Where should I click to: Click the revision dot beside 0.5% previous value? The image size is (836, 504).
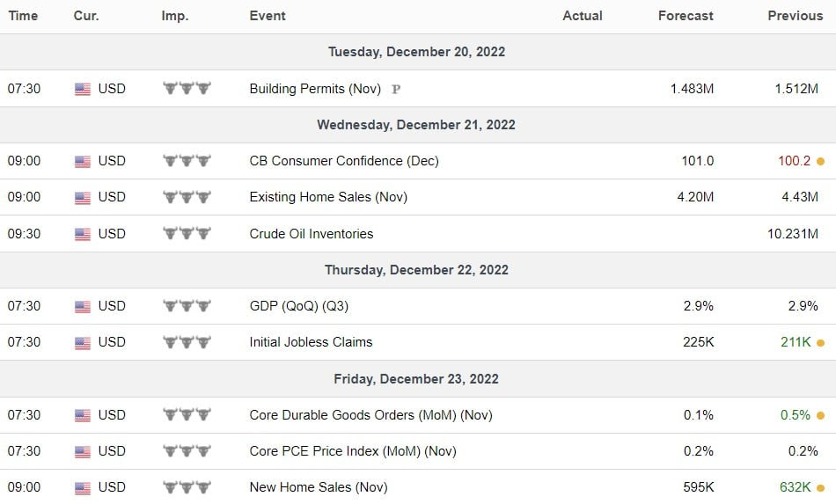[x=820, y=416]
